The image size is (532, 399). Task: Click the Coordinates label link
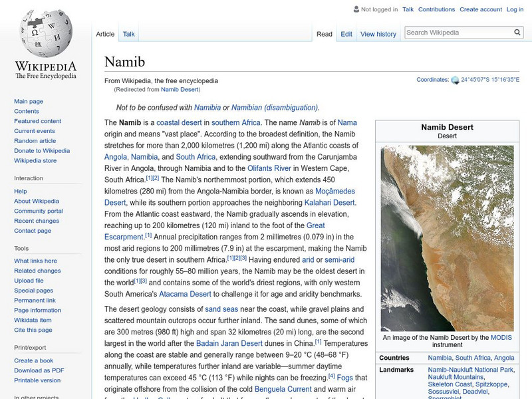[432, 80]
